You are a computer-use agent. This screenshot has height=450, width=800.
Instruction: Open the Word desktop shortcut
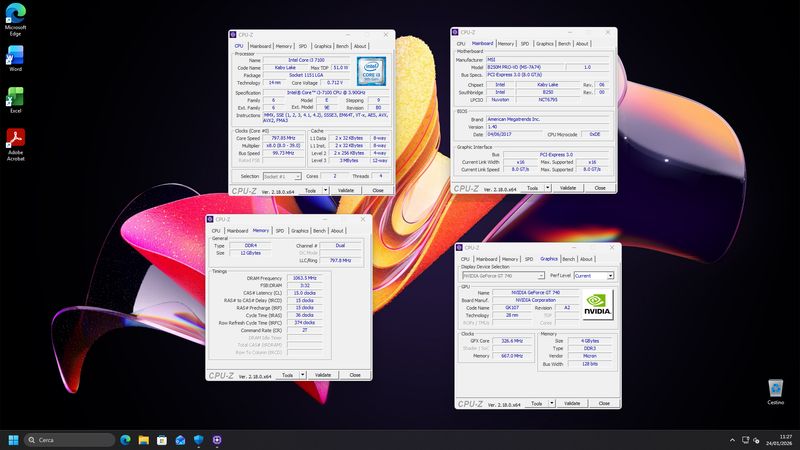(15, 58)
